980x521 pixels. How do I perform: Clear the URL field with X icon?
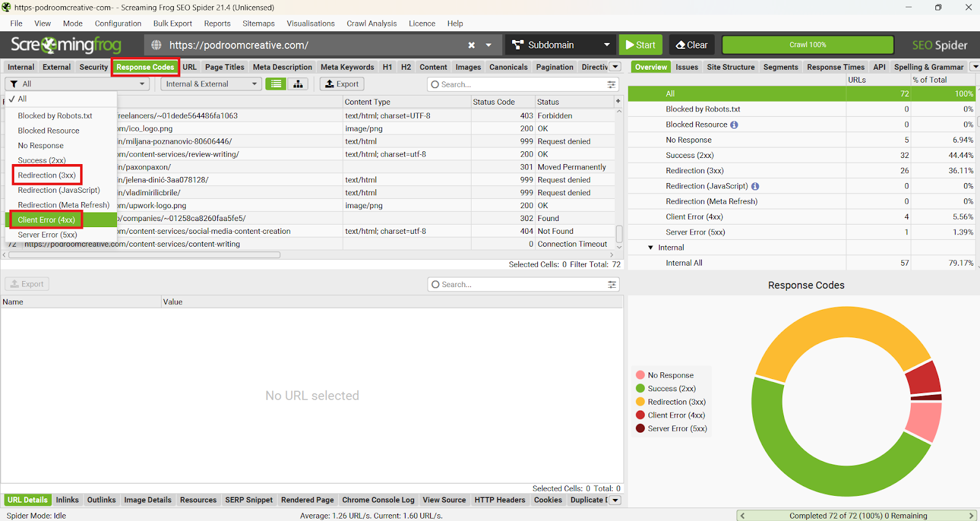472,45
